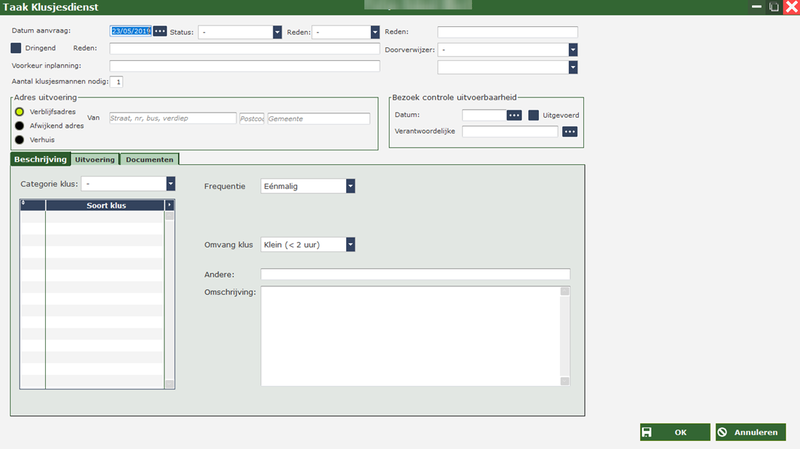
Task: Check the Uitgevoerd checkbox
Action: pos(534,115)
